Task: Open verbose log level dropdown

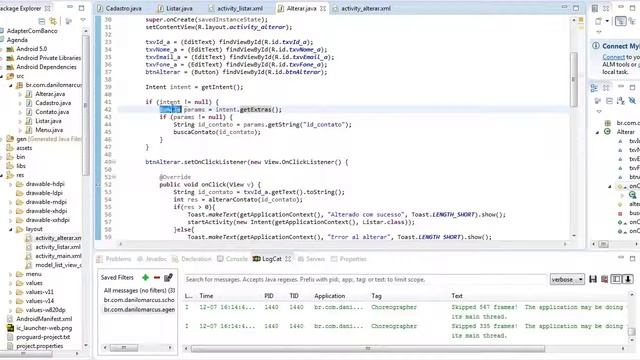Action: pyautogui.click(x=567, y=280)
